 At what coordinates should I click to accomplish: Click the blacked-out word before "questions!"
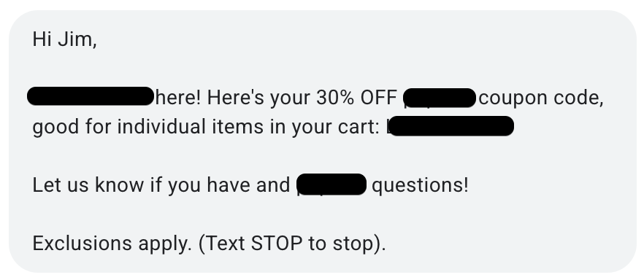(331, 184)
